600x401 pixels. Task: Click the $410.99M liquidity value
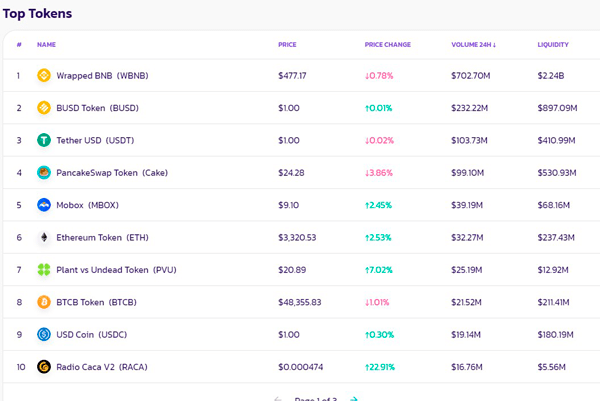coord(556,140)
